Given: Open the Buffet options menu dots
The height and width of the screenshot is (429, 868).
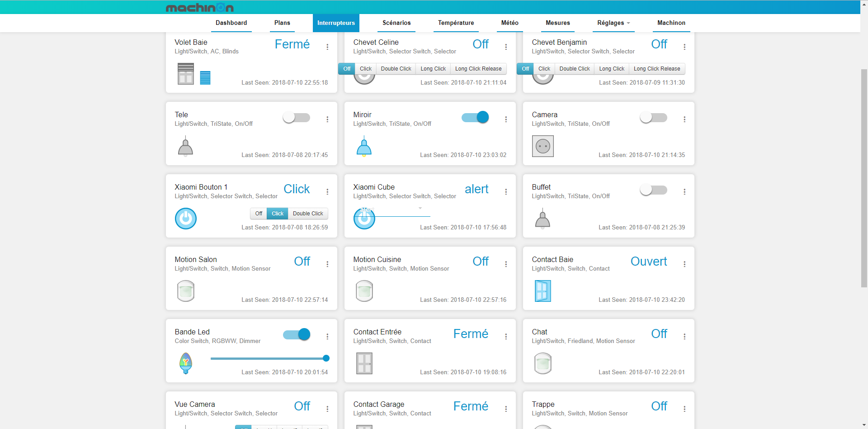Looking at the screenshot, I should pos(684,191).
